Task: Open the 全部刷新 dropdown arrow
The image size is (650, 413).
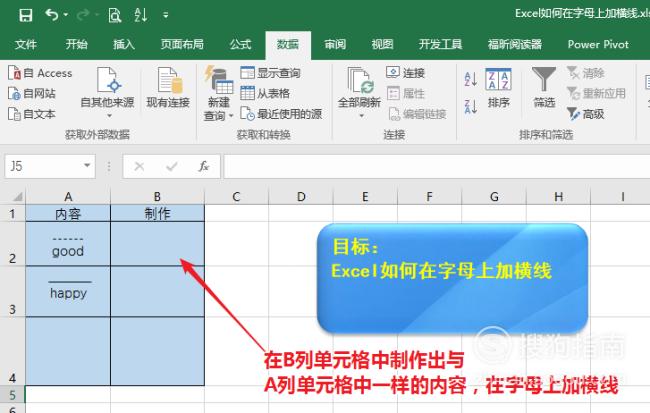Action: coord(361,116)
